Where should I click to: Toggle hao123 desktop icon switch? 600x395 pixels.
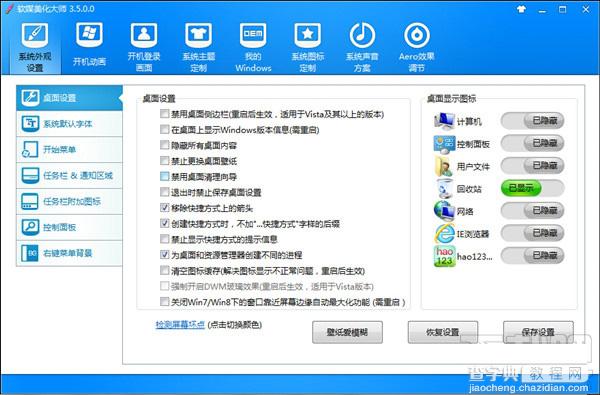(532, 255)
